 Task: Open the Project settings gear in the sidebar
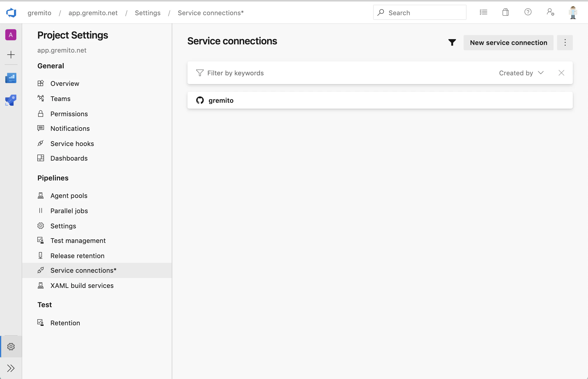pyautogui.click(x=11, y=347)
